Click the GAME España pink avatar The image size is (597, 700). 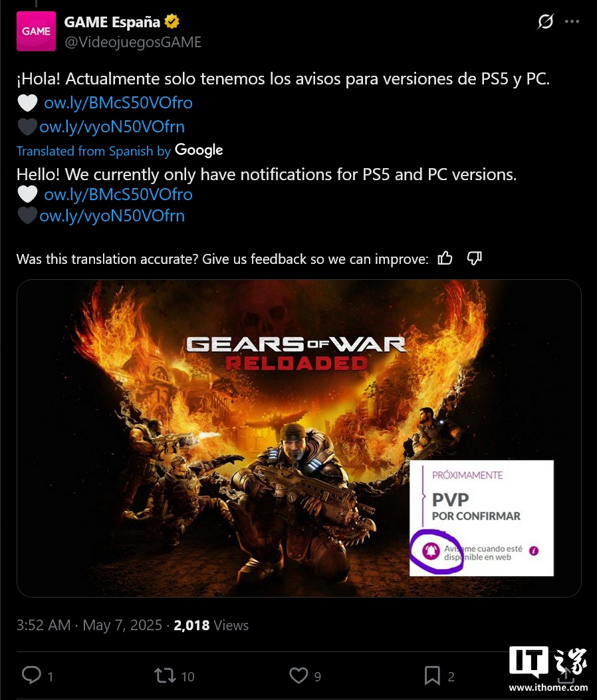36,31
